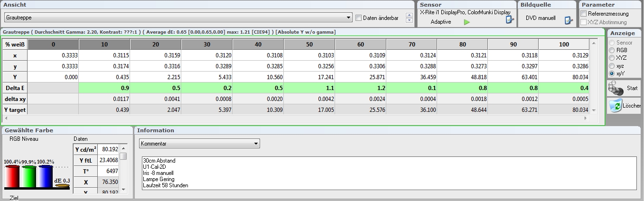
Task: Select the 50 % weiß column header
Action: click(x=309, y=44)
